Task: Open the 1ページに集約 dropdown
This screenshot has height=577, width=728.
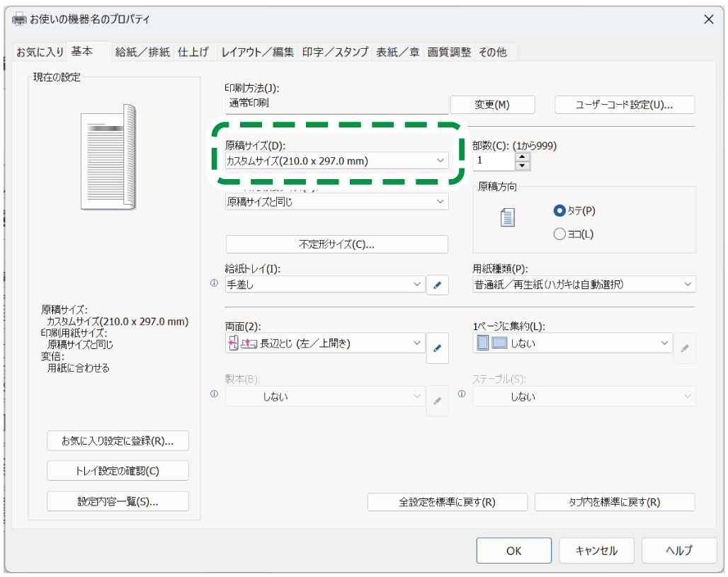Action: tap(572, 343)
